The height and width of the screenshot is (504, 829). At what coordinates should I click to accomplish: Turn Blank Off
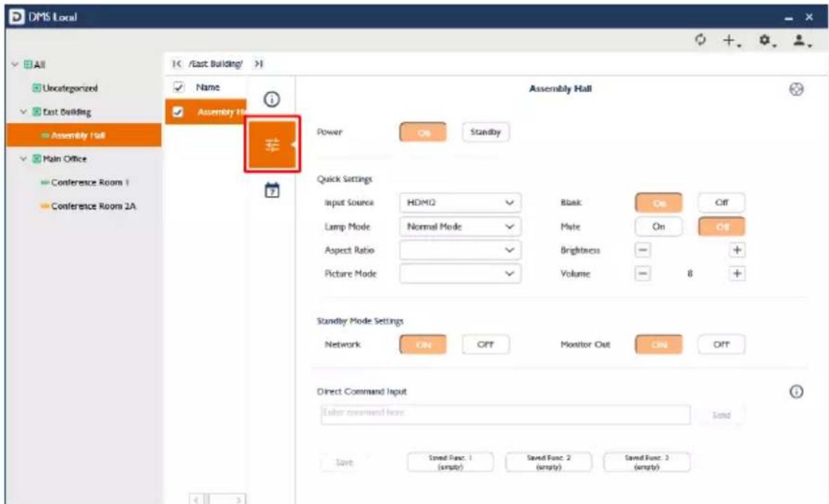pos(721,203)
